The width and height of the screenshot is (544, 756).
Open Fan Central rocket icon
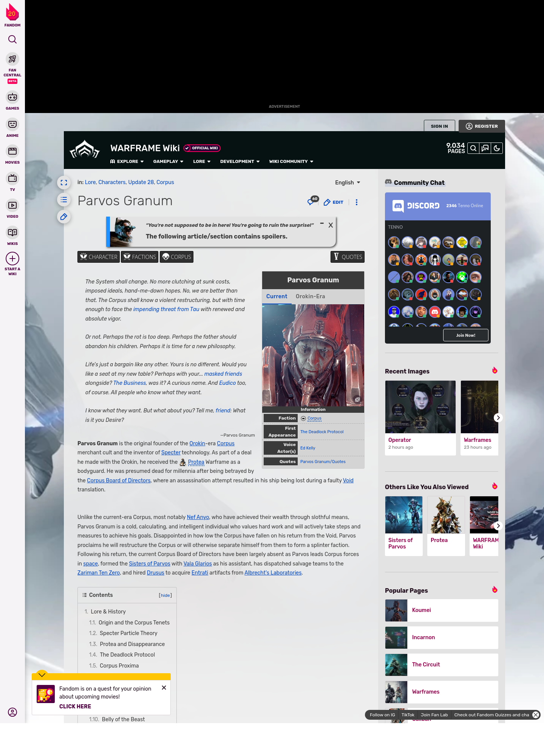point(12,59)
